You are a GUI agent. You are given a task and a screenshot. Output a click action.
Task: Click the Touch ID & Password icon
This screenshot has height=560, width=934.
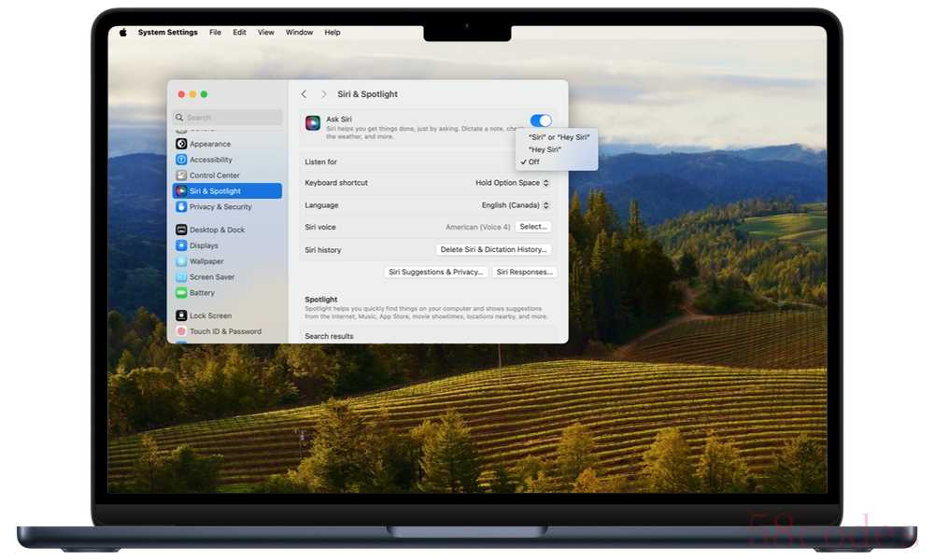(x=181, y=331)
